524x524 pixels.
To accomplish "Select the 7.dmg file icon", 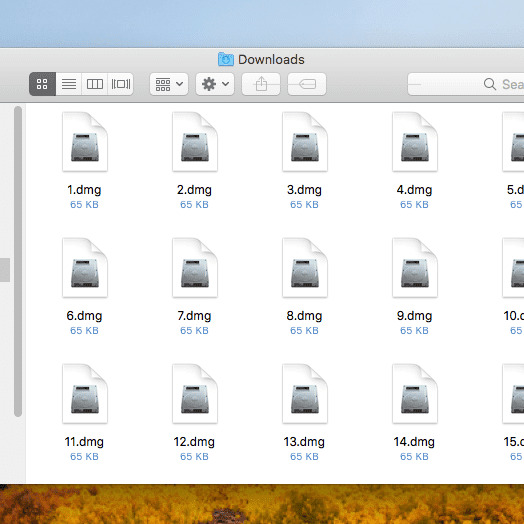I will pyautogui.click(x=195, y=268).
